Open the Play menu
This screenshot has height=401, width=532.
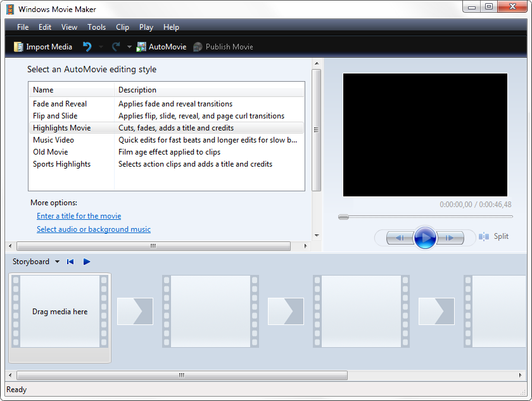click(146, 27)
